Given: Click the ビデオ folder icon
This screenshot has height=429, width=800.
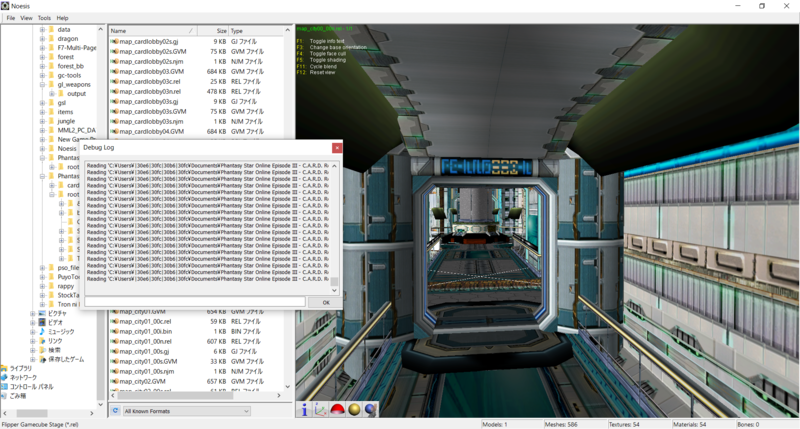Looking at the screenshot, I should 42,322.
